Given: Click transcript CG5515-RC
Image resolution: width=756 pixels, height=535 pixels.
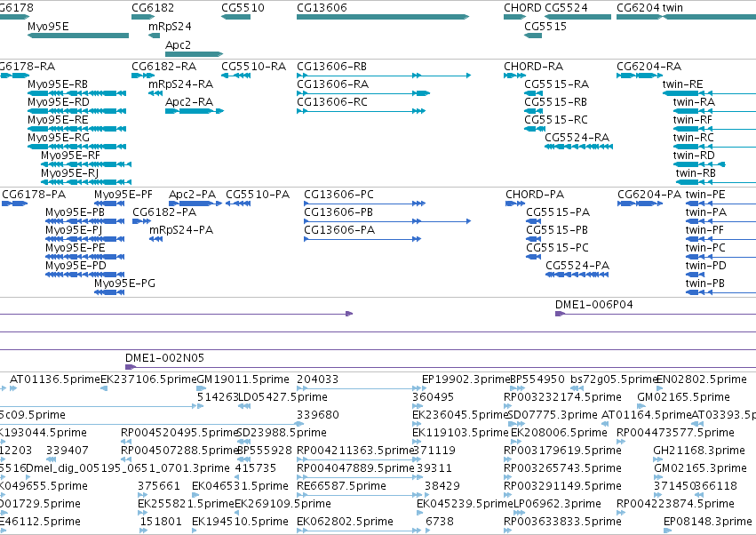Looking at the screenshot, I should 556,120.
